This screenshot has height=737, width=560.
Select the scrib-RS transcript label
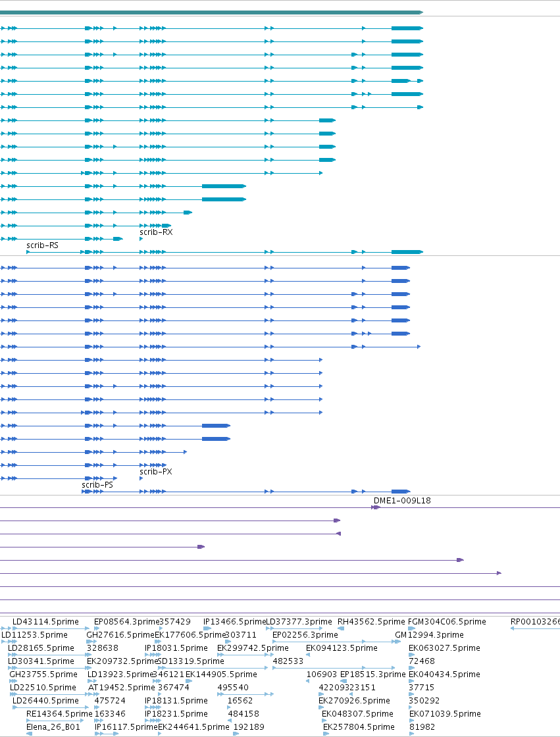42,245
